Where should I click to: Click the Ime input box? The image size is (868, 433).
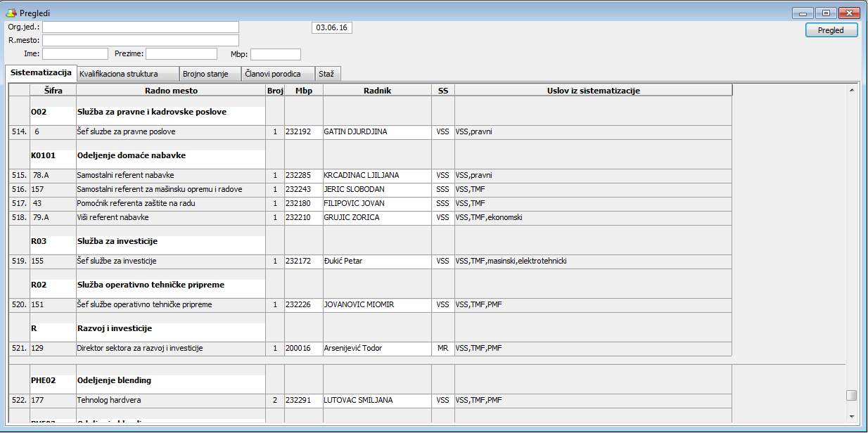click(75, 54)
